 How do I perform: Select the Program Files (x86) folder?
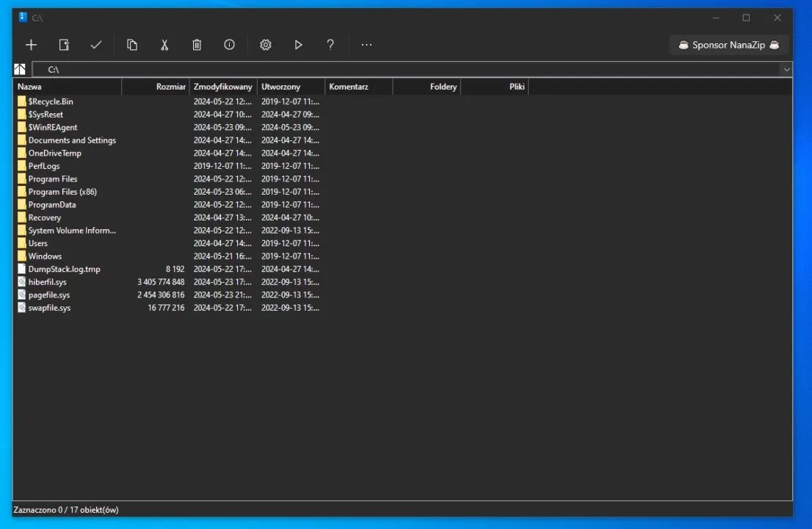(62, 192)
